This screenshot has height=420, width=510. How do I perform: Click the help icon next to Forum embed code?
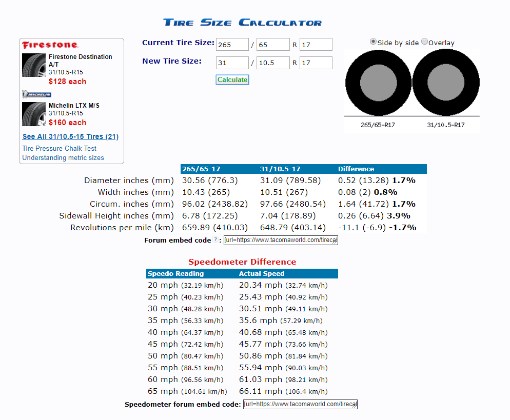pyautogui.click(x=215, y=239)
